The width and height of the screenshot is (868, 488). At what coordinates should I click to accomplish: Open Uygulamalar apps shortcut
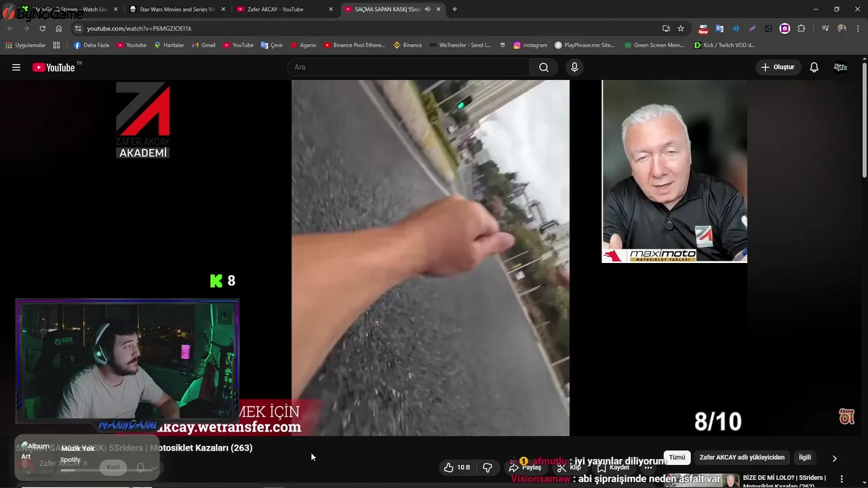25,45
